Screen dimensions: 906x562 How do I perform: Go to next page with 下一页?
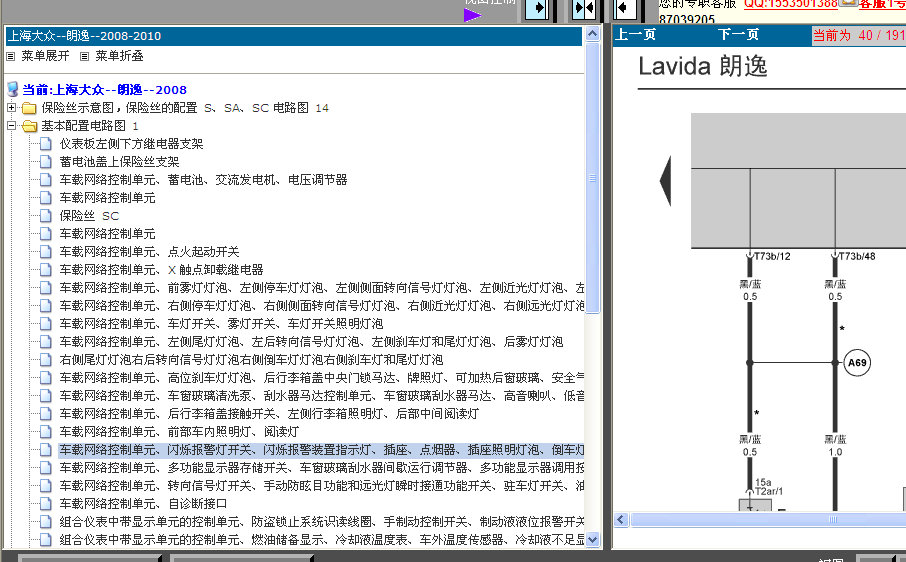(x=738, y=35)
